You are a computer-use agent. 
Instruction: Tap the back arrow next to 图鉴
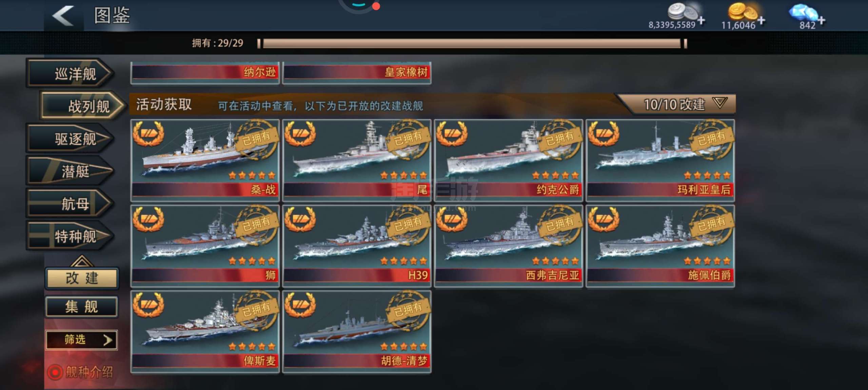tap(63, 16)
